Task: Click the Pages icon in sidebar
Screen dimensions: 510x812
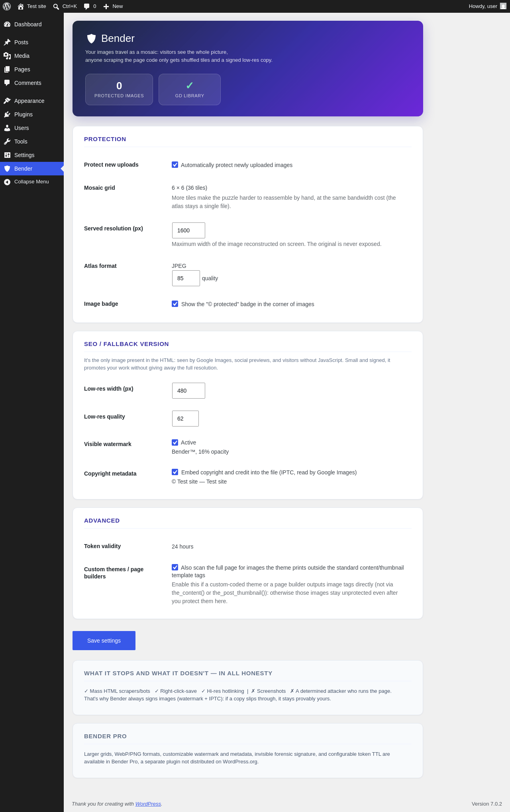Action: 7,69
